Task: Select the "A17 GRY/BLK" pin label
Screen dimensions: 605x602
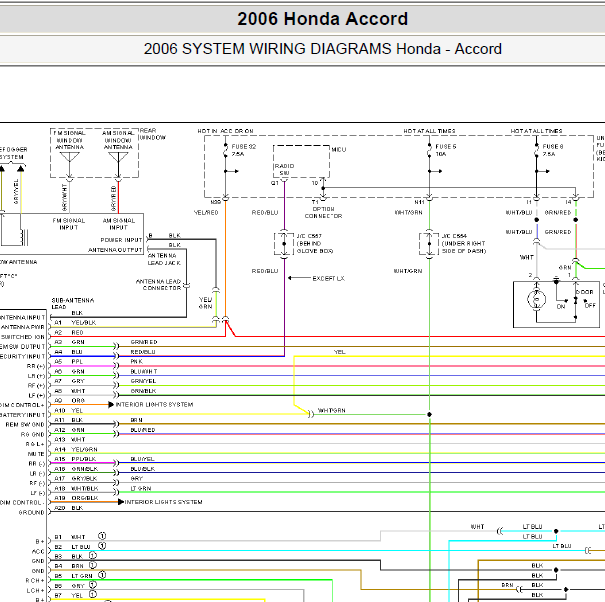Action: tap(76, 479)
